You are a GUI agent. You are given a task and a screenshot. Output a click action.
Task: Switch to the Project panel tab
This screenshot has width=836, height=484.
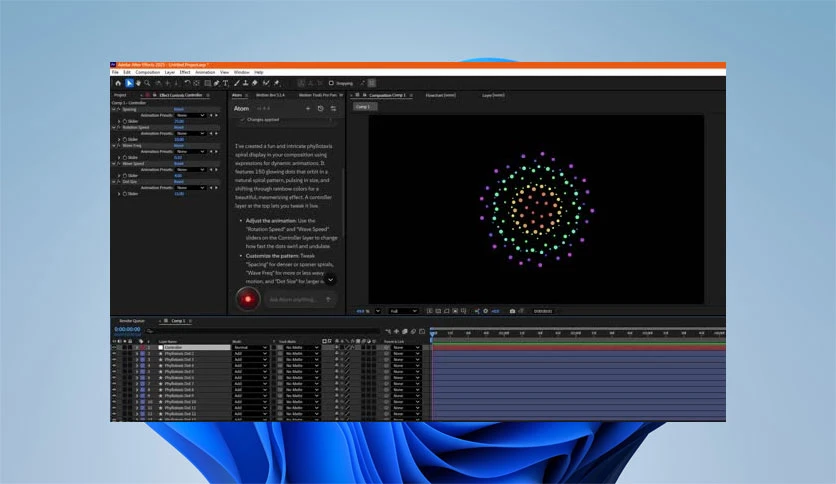pyautogui.click(x=120, y=95)
